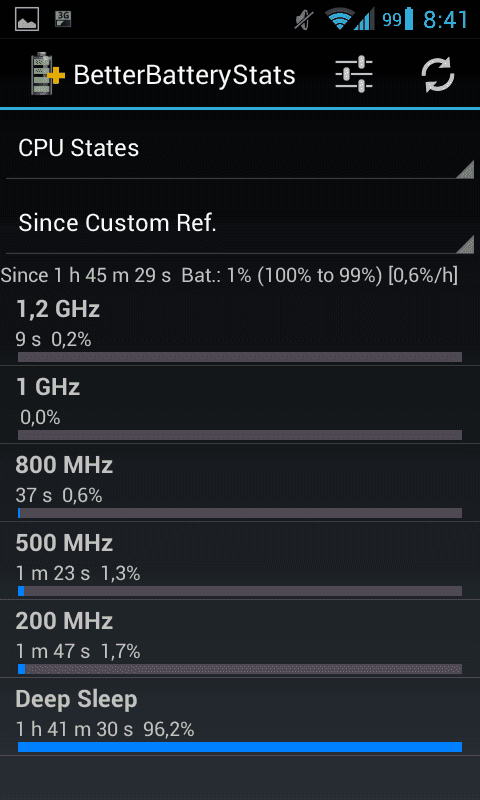Tap the BetterBatteryStats title text
This screenshot has width=480, height=800.
click(x=185, y=75)
